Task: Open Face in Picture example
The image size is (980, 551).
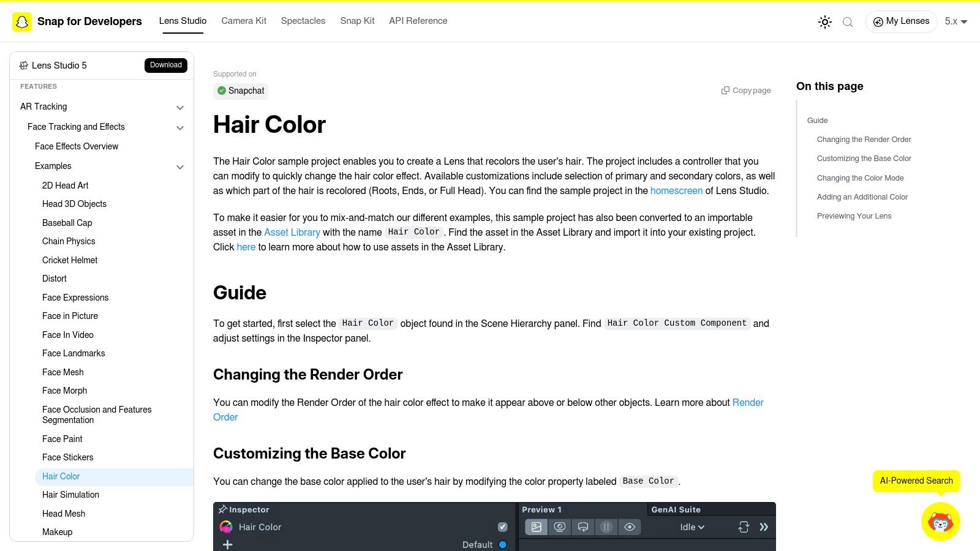Action: (70, 316)
